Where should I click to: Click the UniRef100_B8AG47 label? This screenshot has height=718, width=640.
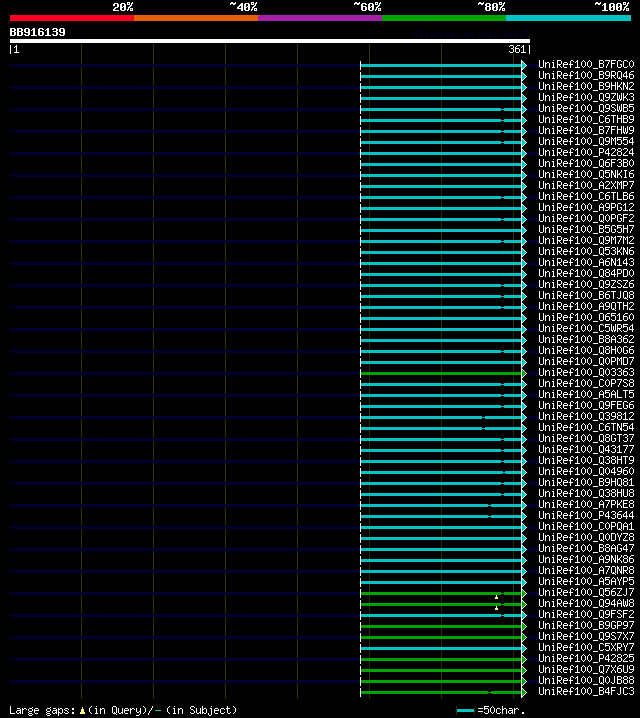[x=586, y=548]
